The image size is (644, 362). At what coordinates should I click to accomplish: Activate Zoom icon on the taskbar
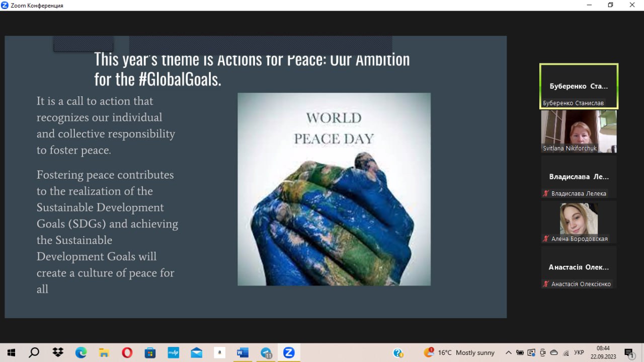point(289,353)
